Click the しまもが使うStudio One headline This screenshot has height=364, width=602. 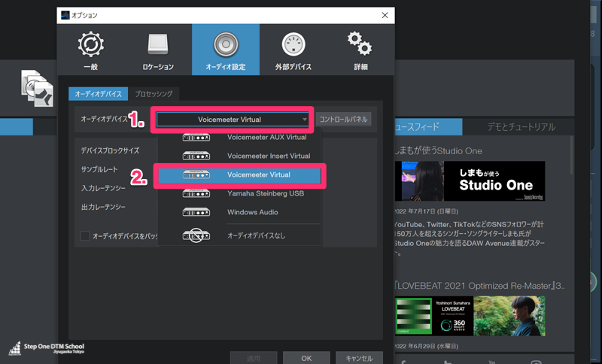[438, 150]
